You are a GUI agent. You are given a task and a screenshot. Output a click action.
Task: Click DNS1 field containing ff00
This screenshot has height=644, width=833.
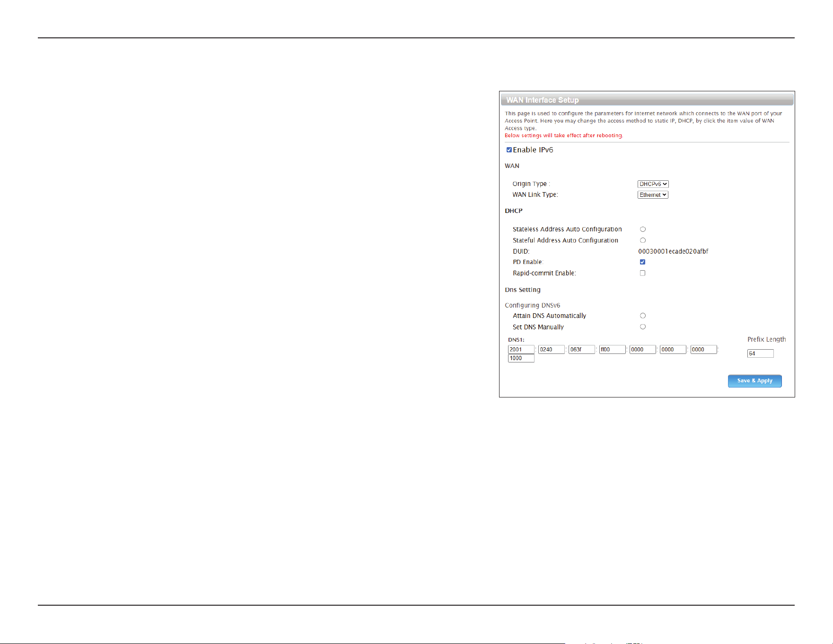tap(612, 350)
